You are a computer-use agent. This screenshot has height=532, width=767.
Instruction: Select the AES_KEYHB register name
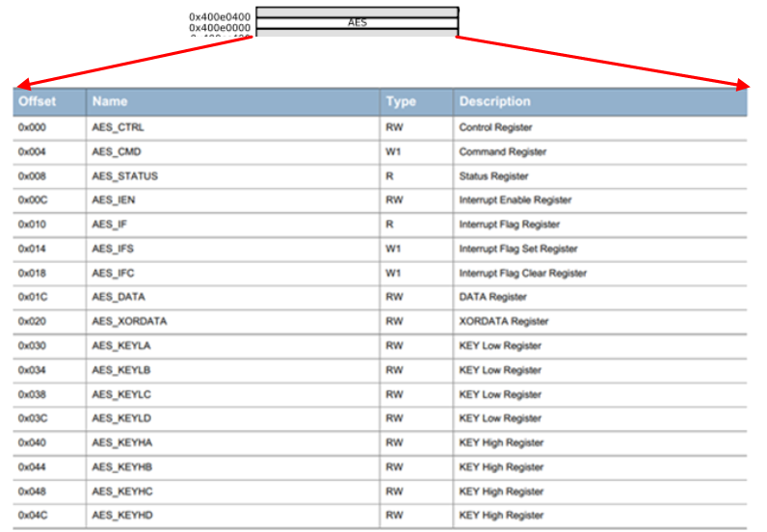pyautogui.click(x=122, y=467)
